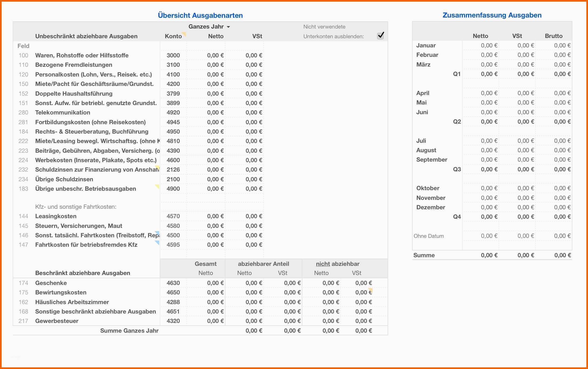588x369 pixels.
Task: Click blue comment marker on betriebsfremdes Kfz row
Action: [x=157, y=242]
